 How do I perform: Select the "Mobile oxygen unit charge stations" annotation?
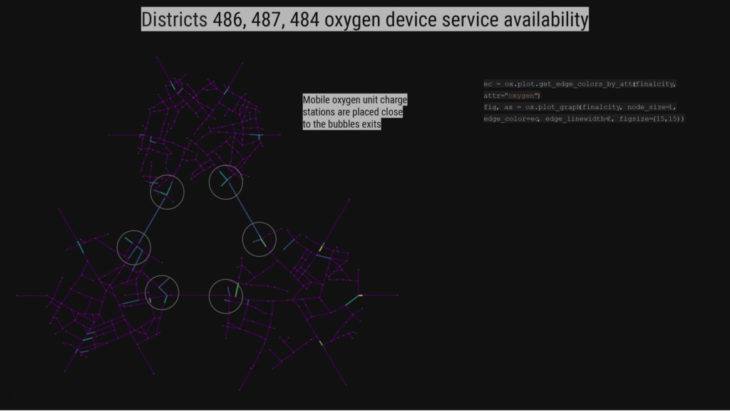pos(355,112)
